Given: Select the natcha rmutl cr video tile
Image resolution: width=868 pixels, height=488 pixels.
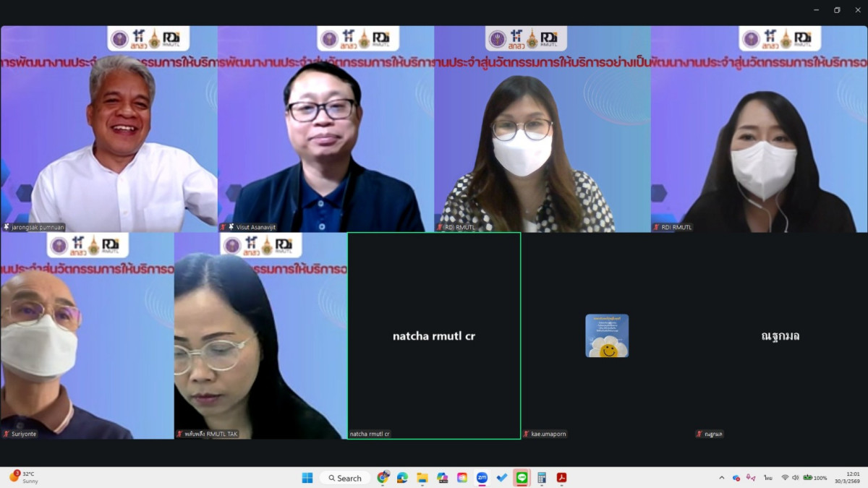Looking at the screenshot, I should (434, 335).
